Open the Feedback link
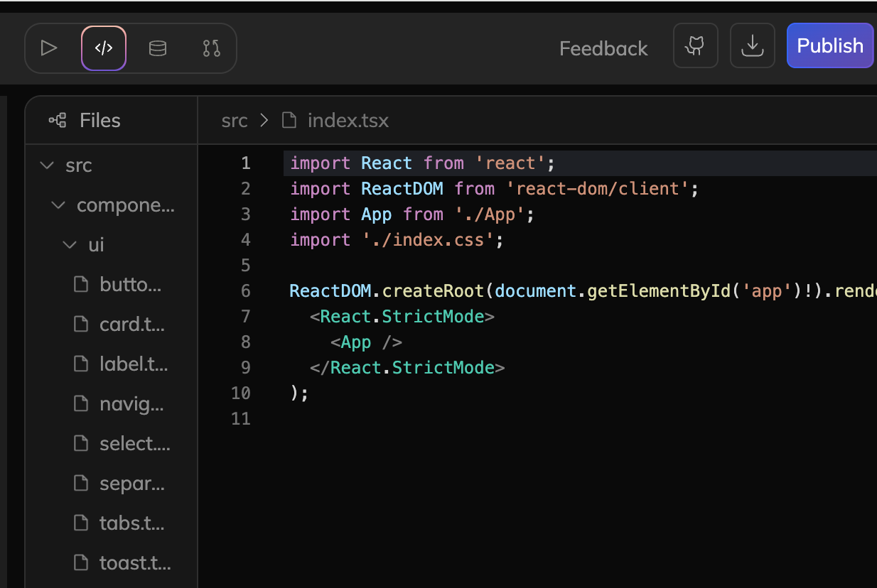Screen dimensions: 877x588 pyautogui.click(x=603, y=48)
